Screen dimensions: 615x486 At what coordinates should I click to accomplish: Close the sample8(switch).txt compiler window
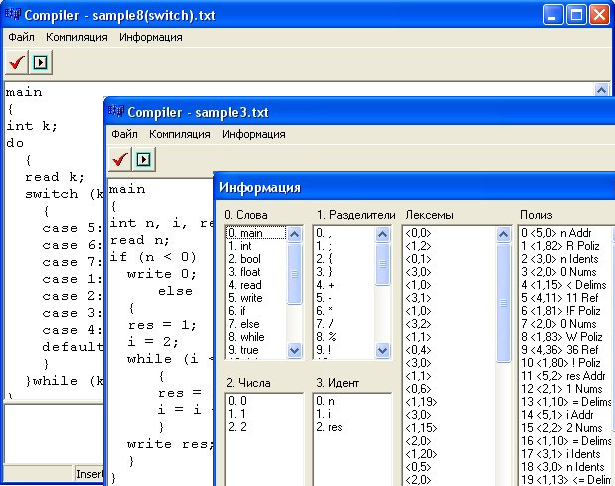(x=600, y=15)
